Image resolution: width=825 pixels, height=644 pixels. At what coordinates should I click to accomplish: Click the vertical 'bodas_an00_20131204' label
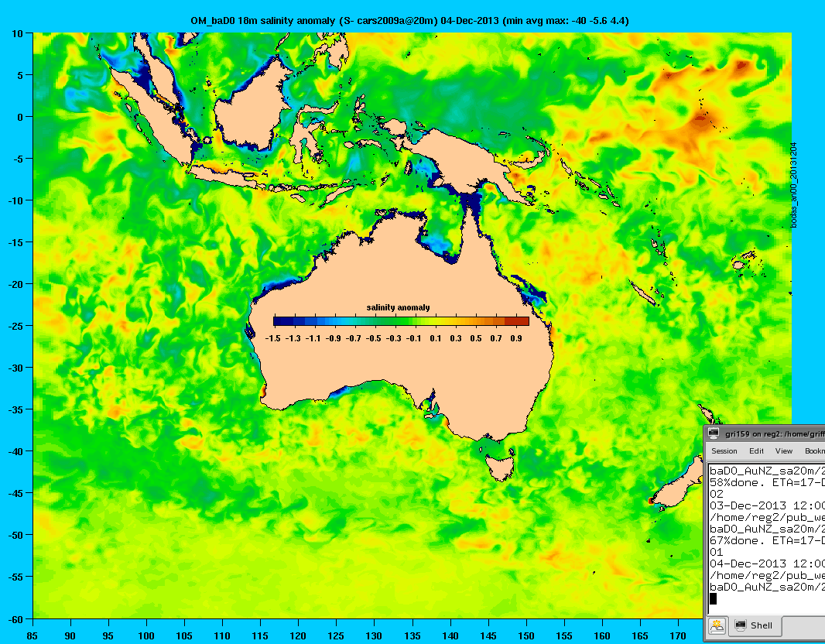(x=794, y=185)
